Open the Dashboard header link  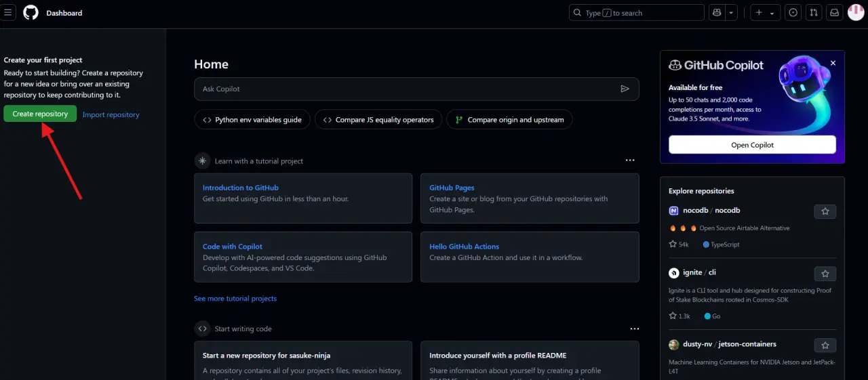click(64, 13)
